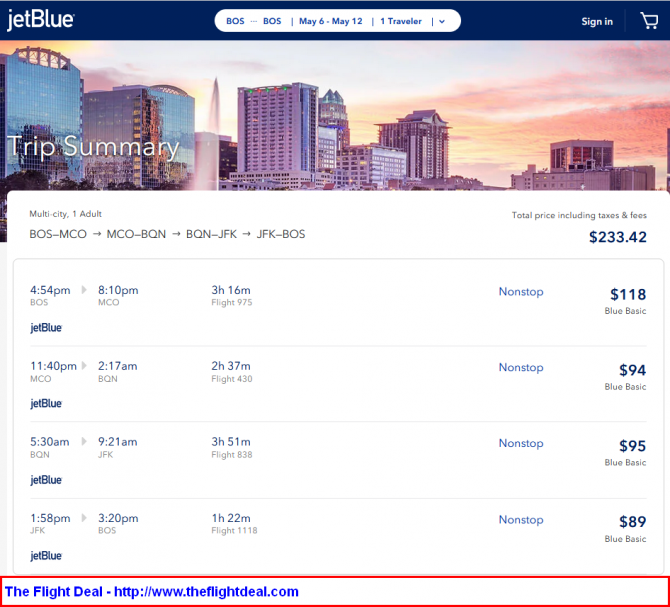
Task: Click the Multi-city, 1 Adult label
Action: click(x=65, y=214)
